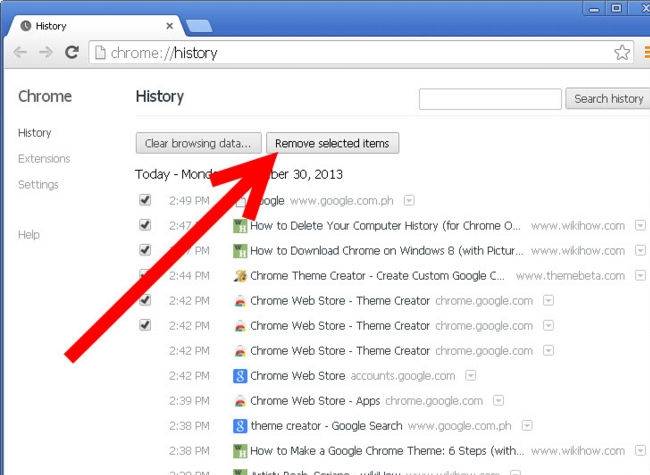Click the search history text field

click(490, 99)
